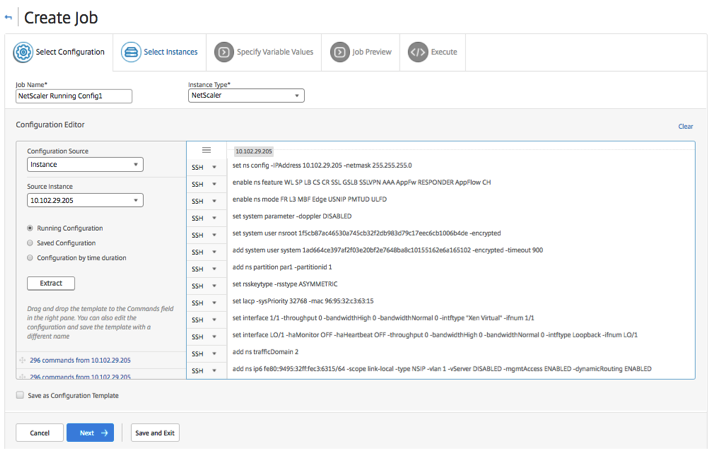Click Save and Exit button
712x449 pixels.
[155, 433]
